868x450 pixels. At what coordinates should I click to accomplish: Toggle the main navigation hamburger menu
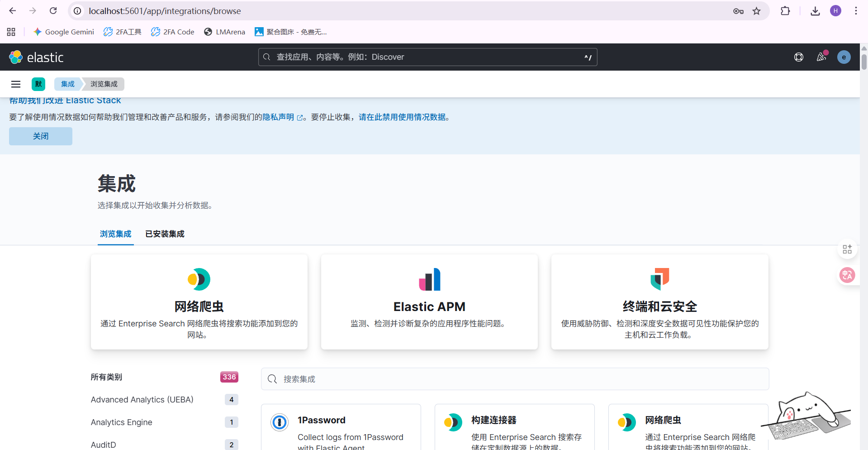tap(16, 84)
